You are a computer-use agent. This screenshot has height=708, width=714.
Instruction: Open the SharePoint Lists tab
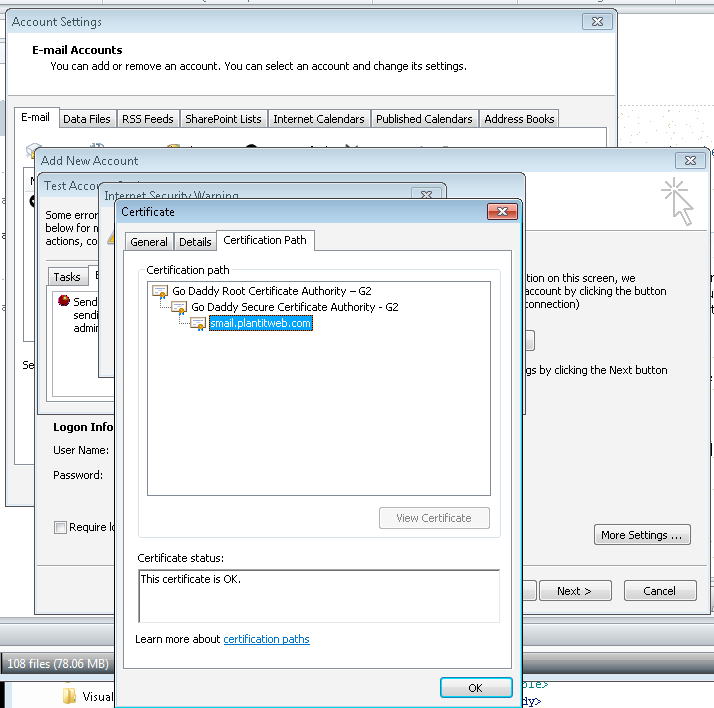click(223, 119)
